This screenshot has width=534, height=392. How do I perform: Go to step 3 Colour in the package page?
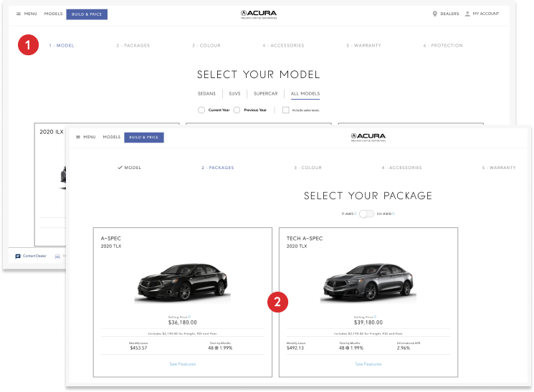click(307, 168)
